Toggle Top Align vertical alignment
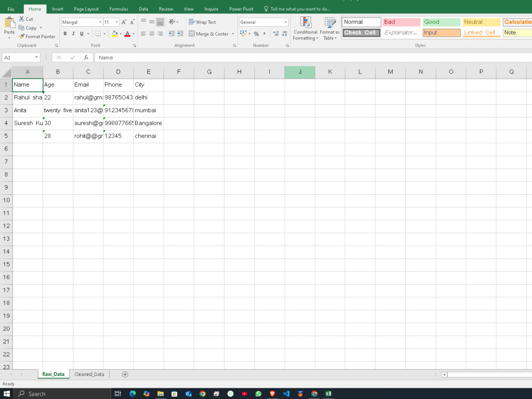The height and width of the screenshot is (399, 532). pos(144,22)
